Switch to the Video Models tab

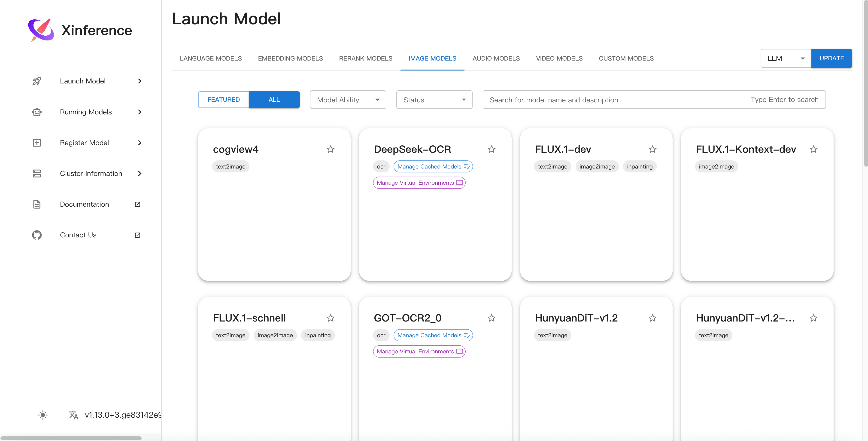[x=559, y=58]
